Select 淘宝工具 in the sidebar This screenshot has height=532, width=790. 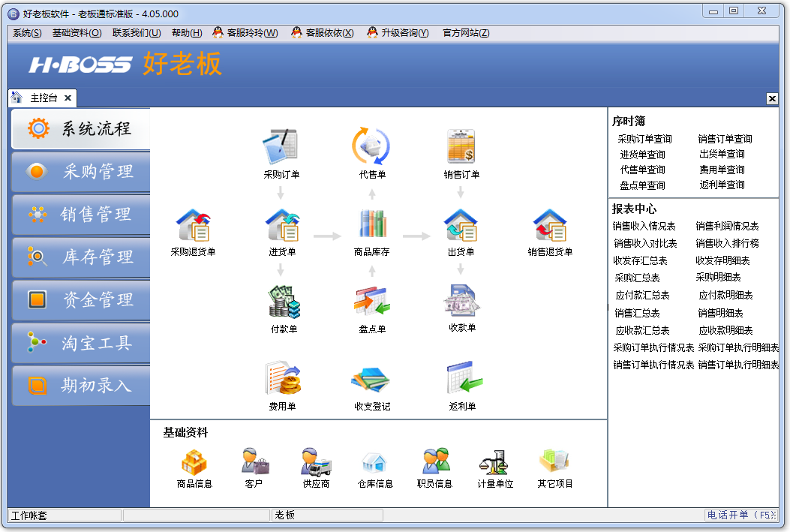tap(80, 343)
